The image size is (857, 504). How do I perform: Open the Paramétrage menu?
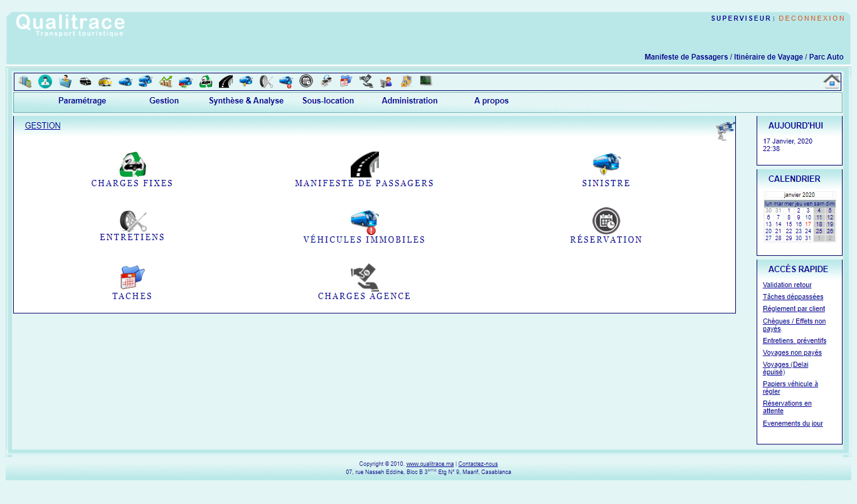(82, 101)
